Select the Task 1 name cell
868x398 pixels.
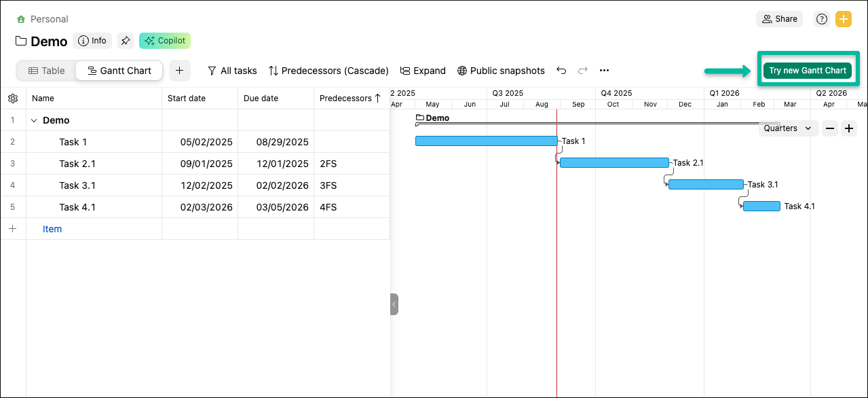click(94, 142)
